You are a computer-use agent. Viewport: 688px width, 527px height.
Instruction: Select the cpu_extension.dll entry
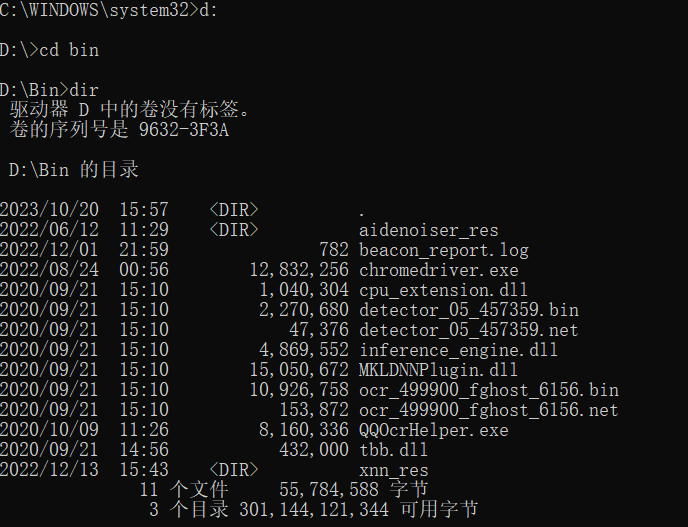(444, 290)
